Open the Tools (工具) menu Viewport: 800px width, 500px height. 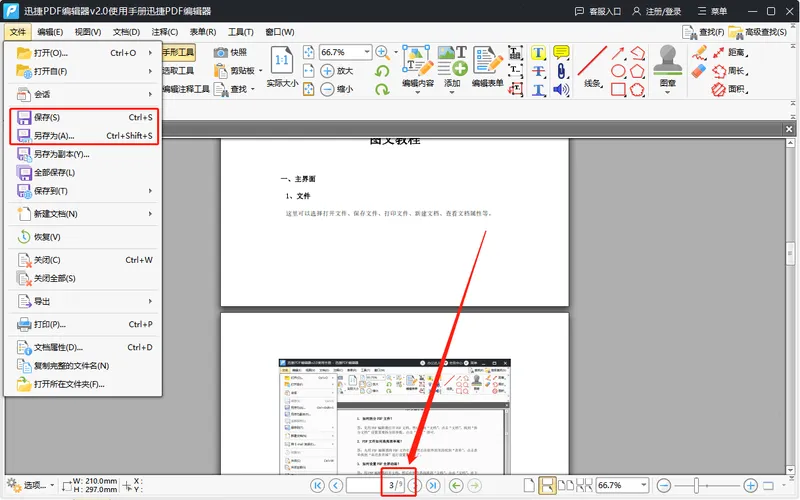click(240, 32)
